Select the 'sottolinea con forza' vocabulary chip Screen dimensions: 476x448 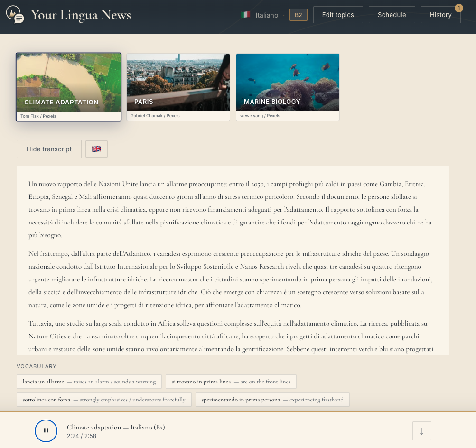coord(104,400)
